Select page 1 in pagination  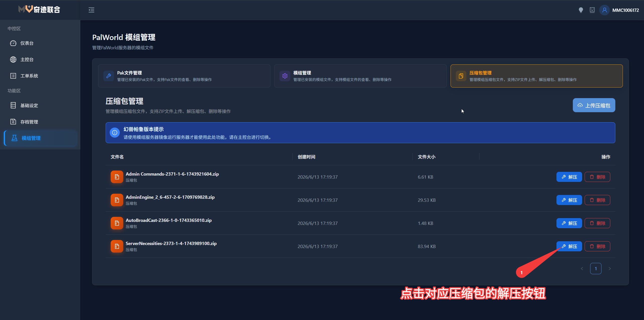click(596, 269)
